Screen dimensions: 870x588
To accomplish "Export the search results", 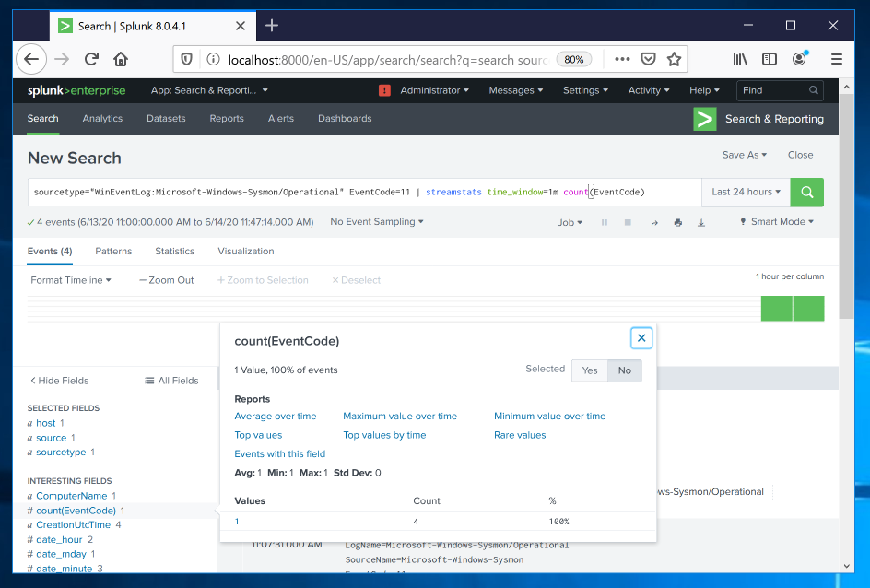I will (x=701, y=222).
